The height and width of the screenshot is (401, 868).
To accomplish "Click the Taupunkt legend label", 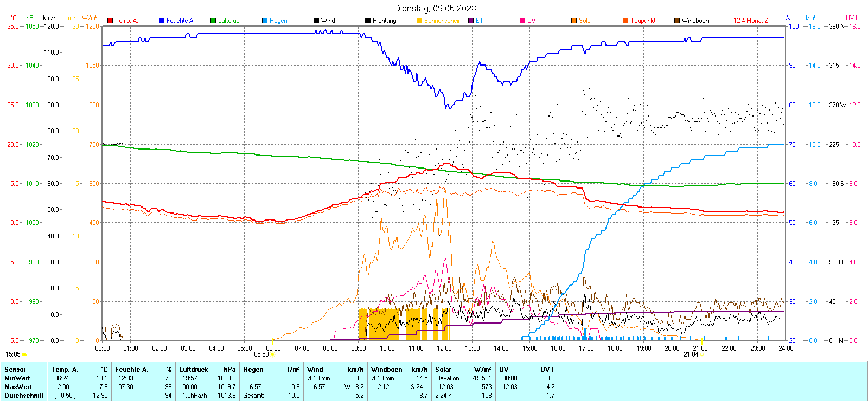I will [643, 21].
